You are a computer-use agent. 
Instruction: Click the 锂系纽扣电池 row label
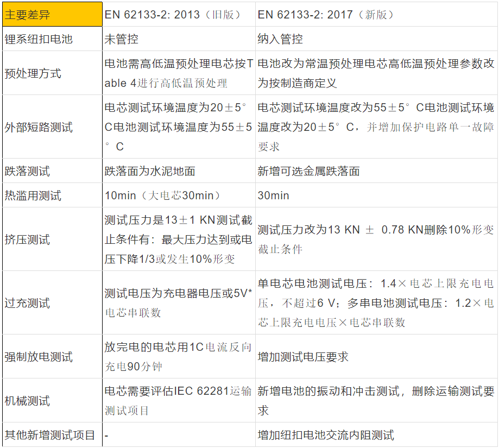[x=39, y=39]
